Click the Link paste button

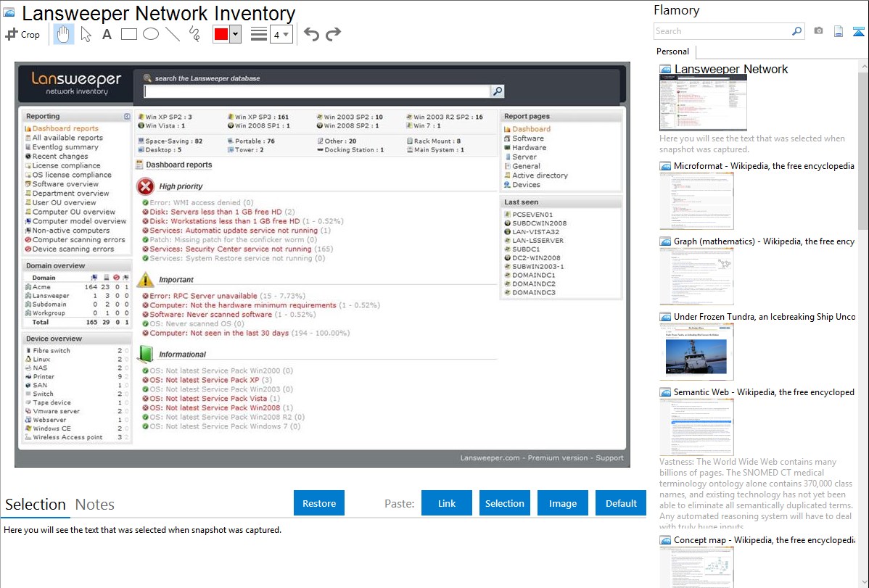[447, 503]
